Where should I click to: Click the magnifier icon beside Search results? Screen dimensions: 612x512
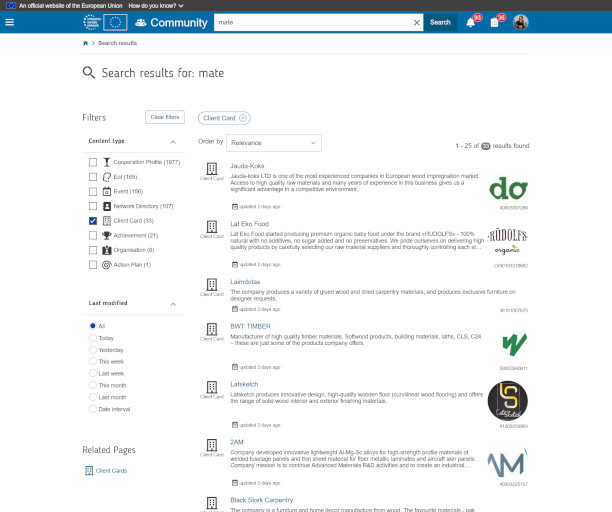(89, 73)
